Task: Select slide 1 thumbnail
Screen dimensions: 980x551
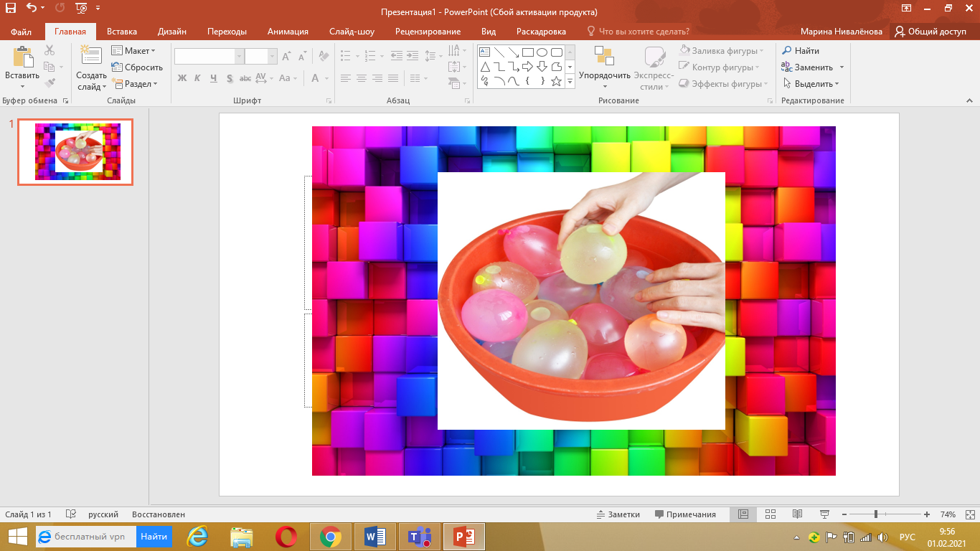Action: (x=75, y=152)
